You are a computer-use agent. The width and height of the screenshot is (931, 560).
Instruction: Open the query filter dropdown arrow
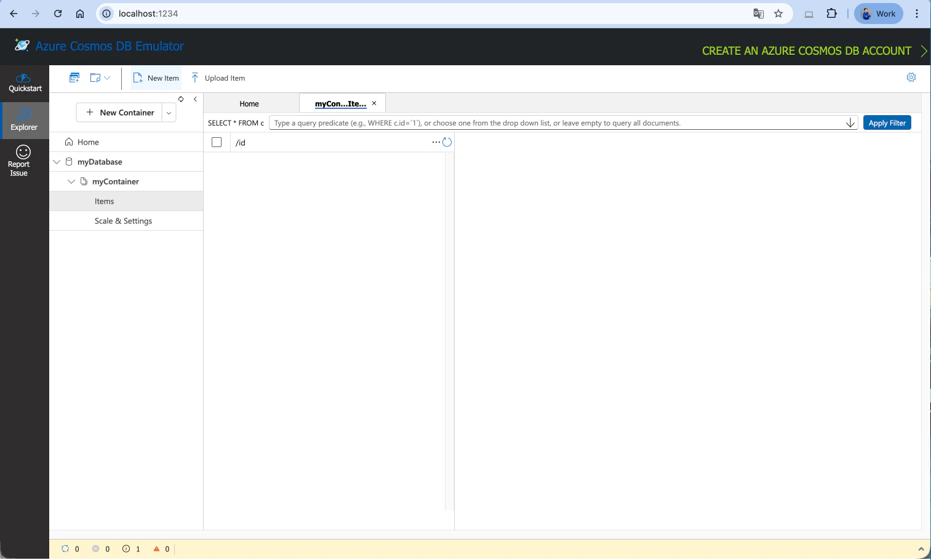click(x=850, y=123)
